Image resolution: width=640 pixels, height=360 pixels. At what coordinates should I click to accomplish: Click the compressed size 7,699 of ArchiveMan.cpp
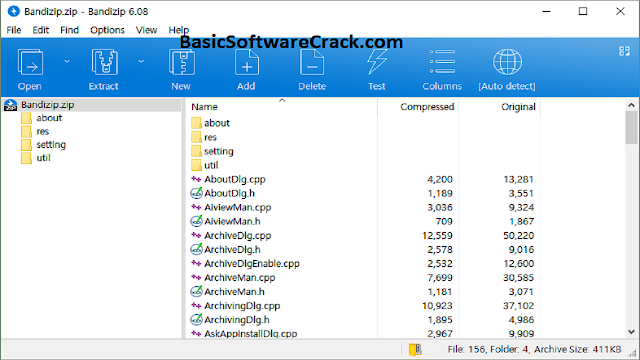tap(440, 278)
